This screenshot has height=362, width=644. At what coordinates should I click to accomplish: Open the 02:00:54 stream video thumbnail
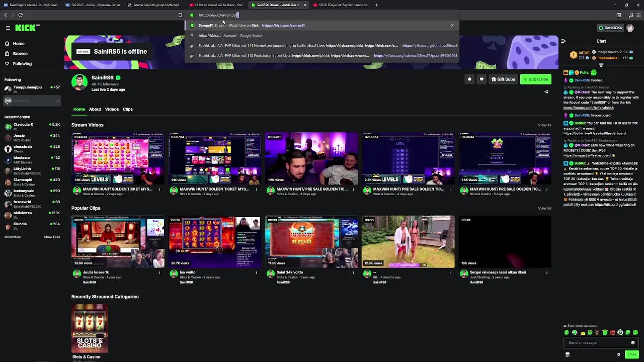click(x=408, y=159)
